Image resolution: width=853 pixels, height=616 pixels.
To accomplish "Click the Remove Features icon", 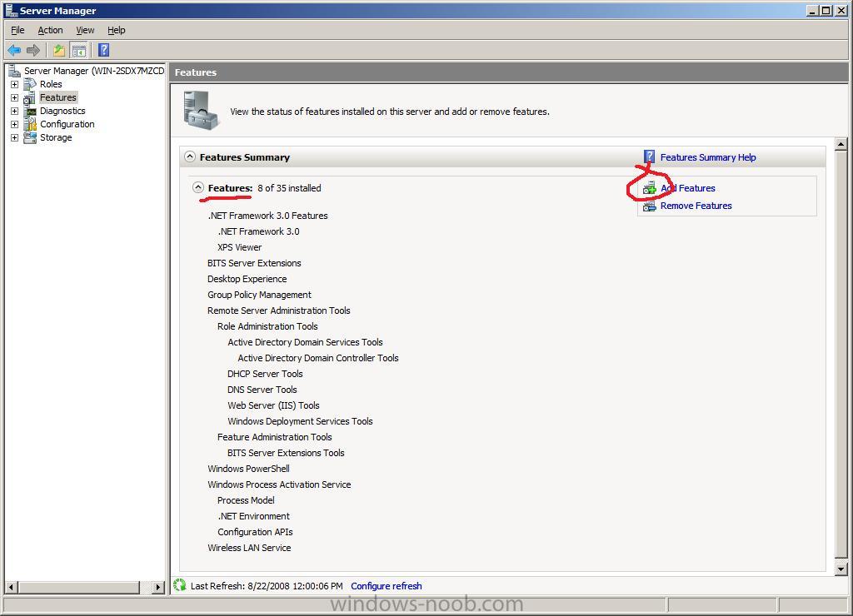I will pyautogui.click(x=650, y=206).
